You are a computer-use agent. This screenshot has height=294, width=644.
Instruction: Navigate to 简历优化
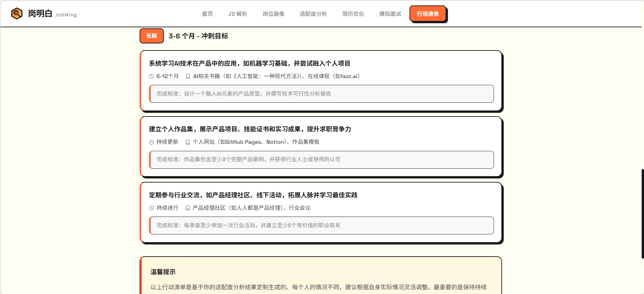353,14
